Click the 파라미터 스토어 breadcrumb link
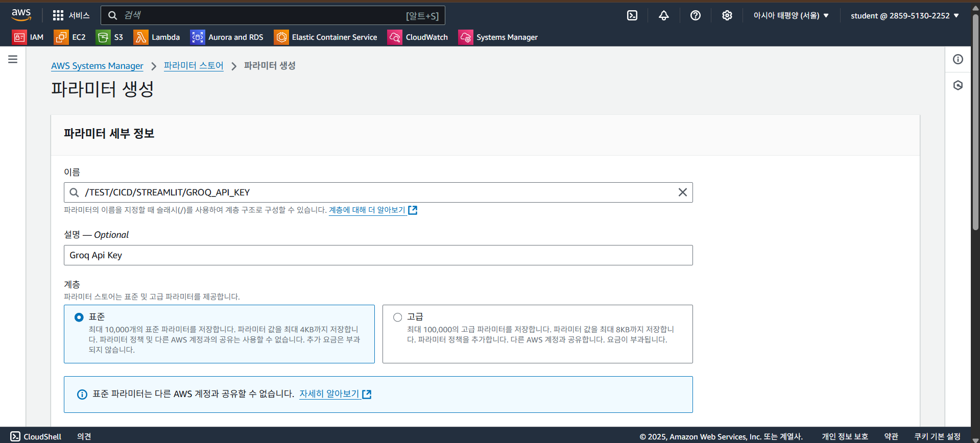This screenshot has height=443, width=980. [194, 66]
